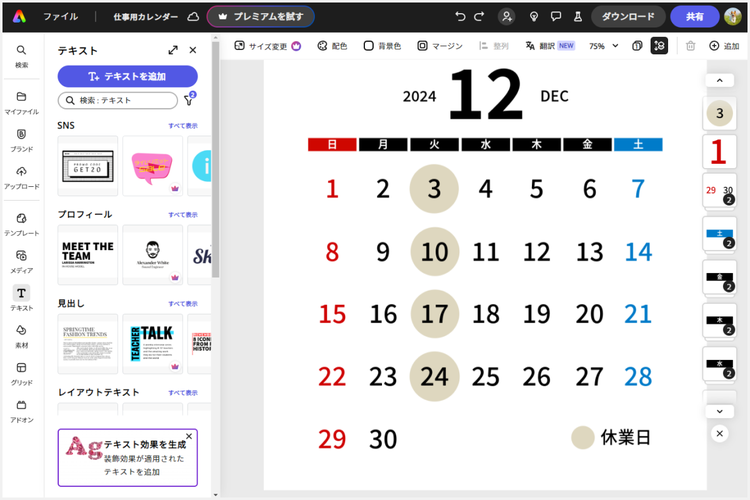Open the beaker experiments icon
This screenshot has width=750, height=500.
[x=578, y=17]
